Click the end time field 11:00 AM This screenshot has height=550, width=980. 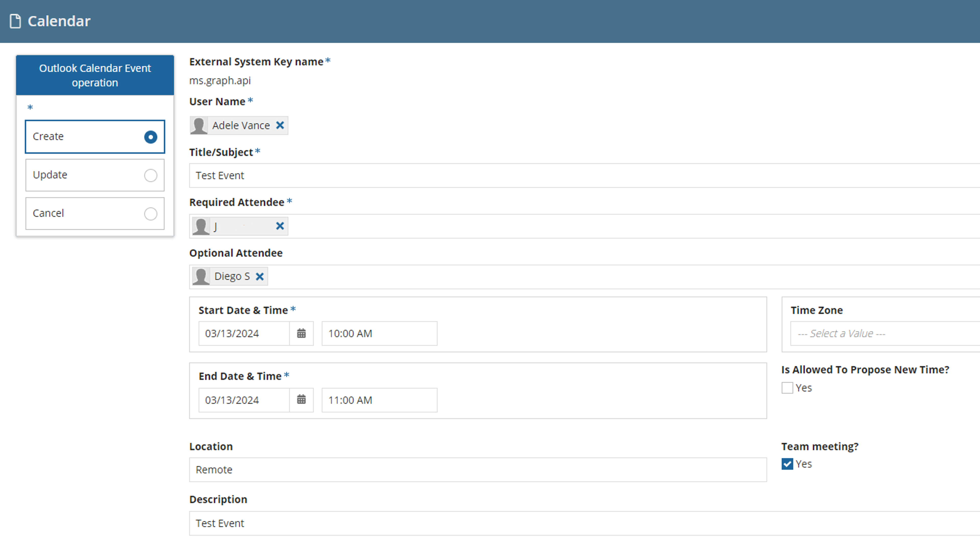[379, 400]
